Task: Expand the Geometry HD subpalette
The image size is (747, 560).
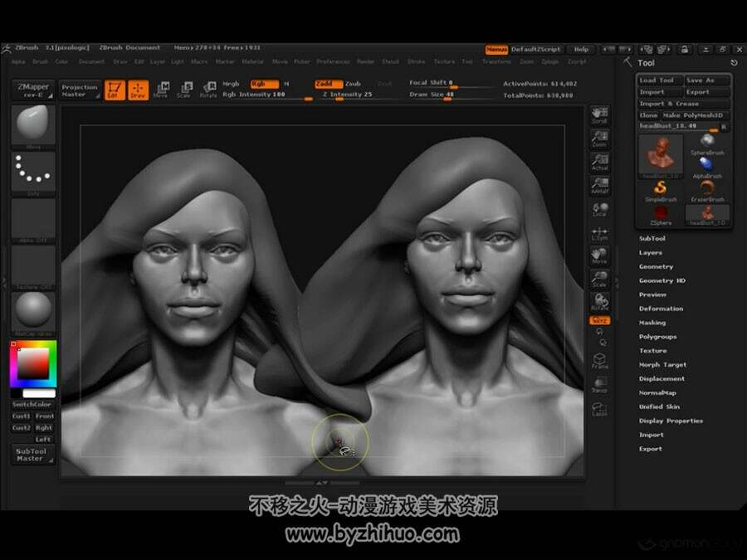Action: pyautogui.click(x=662, y=281)
